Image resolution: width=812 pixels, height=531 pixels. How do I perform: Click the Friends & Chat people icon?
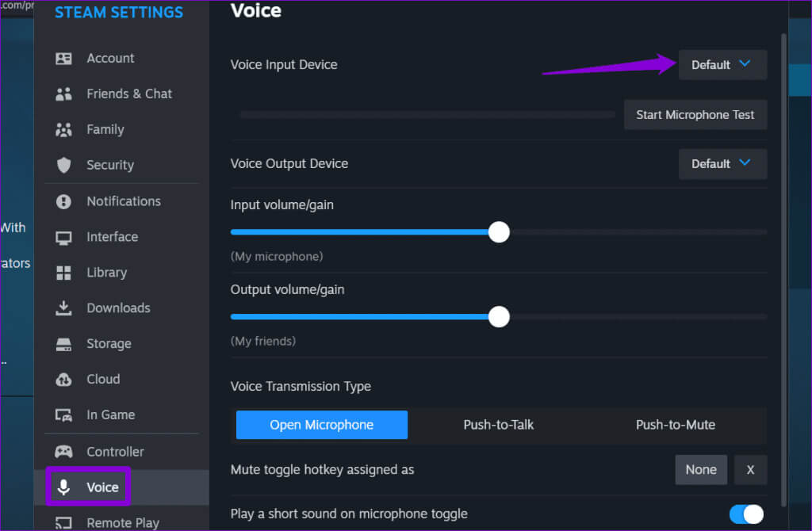point(64,94)
